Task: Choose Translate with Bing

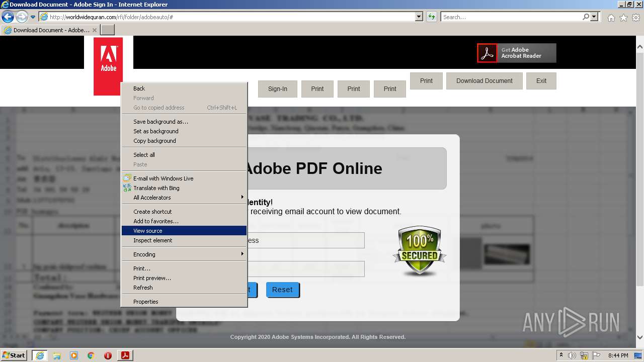Action: 184,188
